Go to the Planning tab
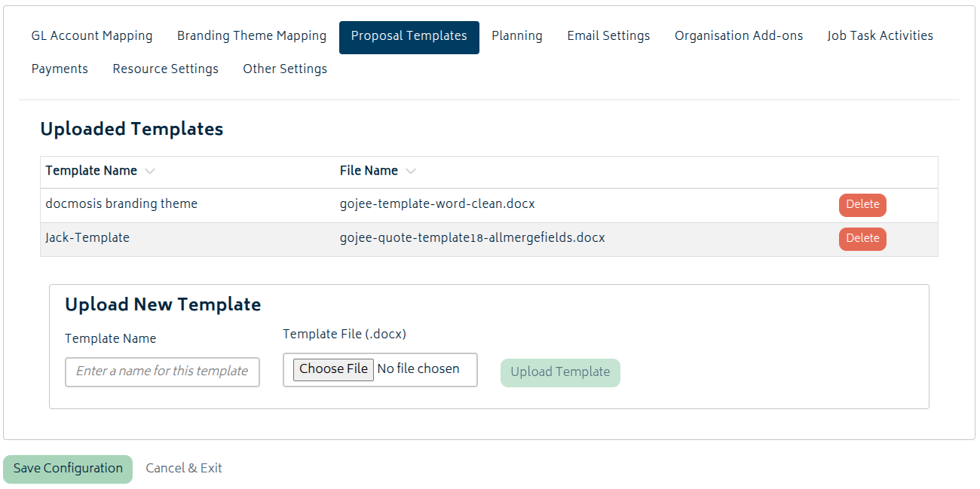The image size is (980, 489). coord(516,36)
